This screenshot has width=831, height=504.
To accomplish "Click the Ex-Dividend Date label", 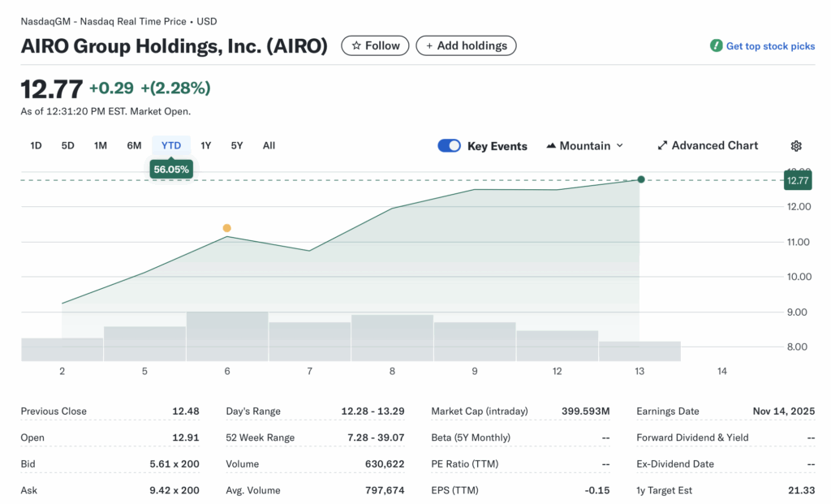I will (675, 463).
